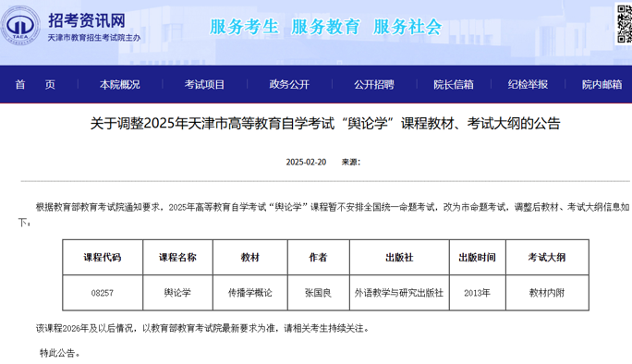
Task: Click the 张国良 author cell
Action: 318,293
